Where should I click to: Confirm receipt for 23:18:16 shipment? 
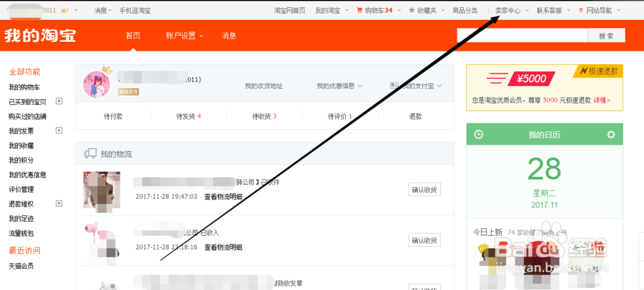424,240
